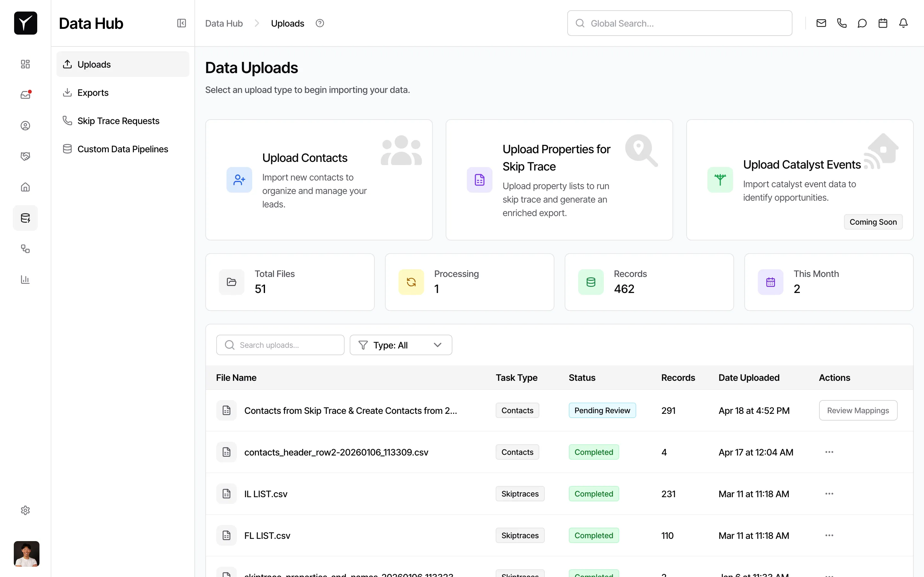Select the contacts person icon in sidebar
The height and width of the screenshot is (577, 924).
[x=25, y=125]
